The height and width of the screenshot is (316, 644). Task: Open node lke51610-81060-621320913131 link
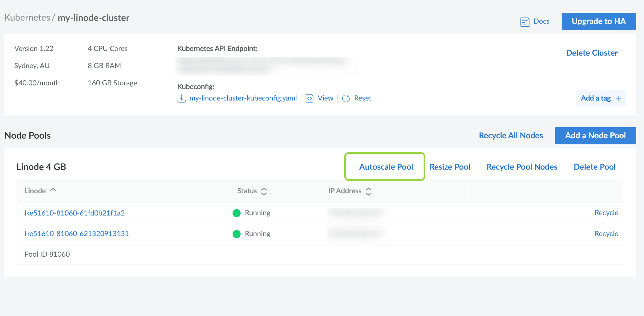pyautogui.click(x=77, y=234)
